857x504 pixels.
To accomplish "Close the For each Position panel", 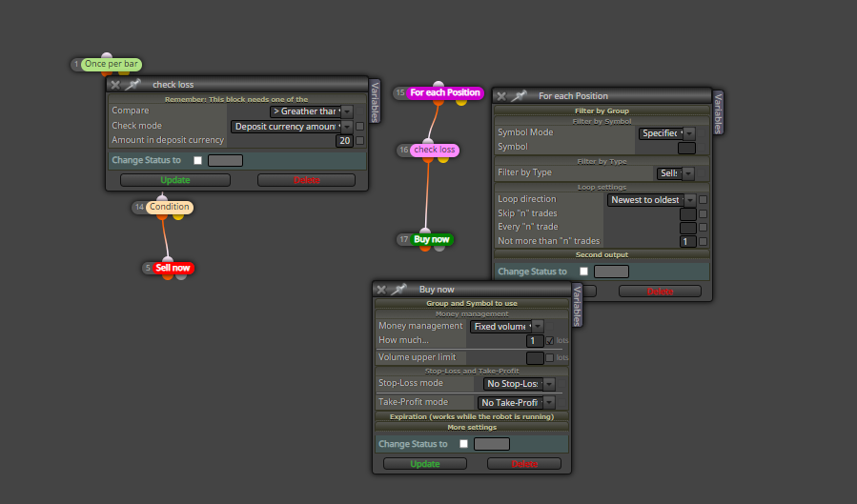I will [x=501, y=96].
